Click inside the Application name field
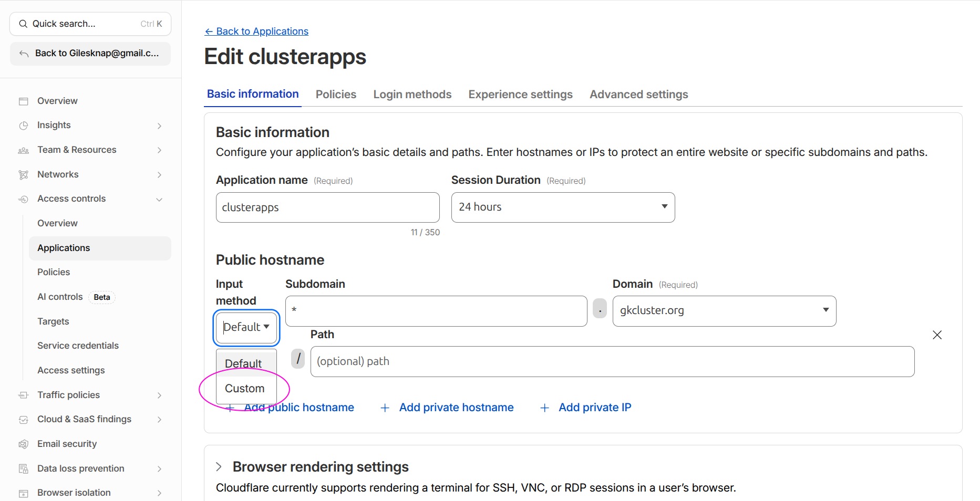 point(327,207)
